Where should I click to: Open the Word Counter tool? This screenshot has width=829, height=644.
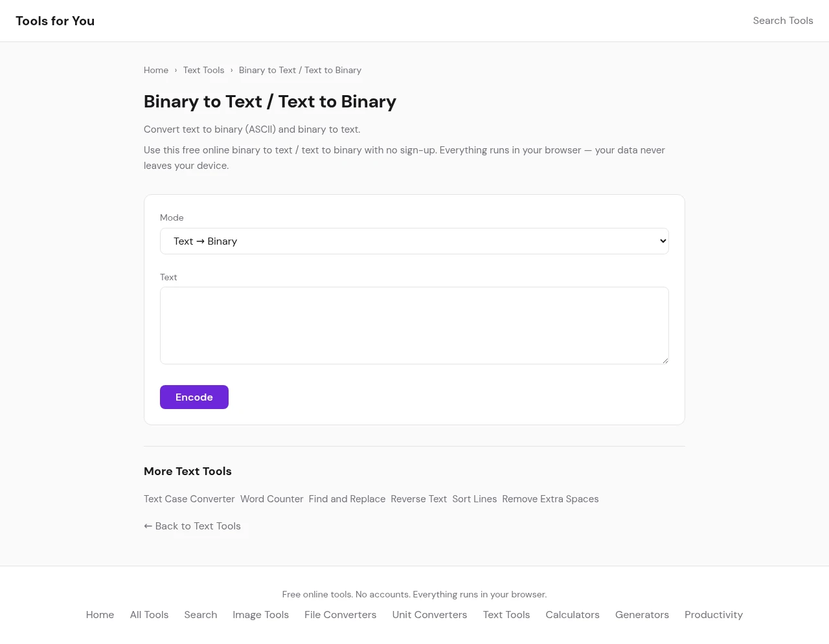tap(271, 499)
